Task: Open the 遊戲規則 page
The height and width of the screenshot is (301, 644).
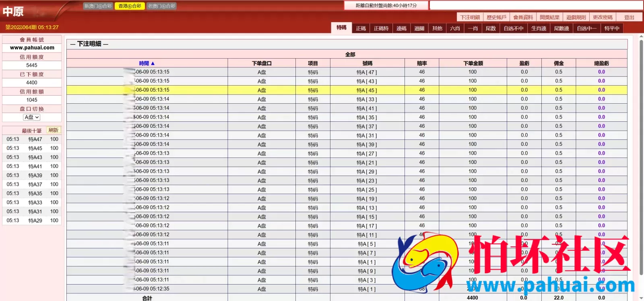Action: coord(576,17)
